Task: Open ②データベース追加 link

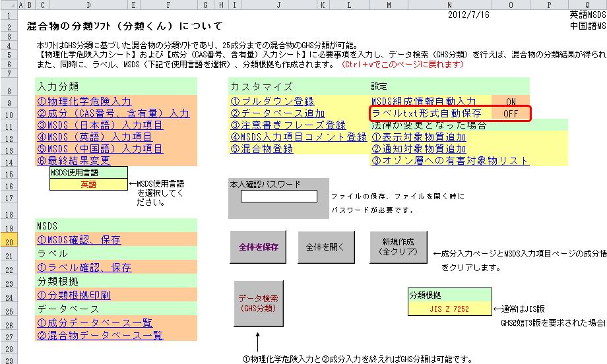Action: [x=278, y=113]
